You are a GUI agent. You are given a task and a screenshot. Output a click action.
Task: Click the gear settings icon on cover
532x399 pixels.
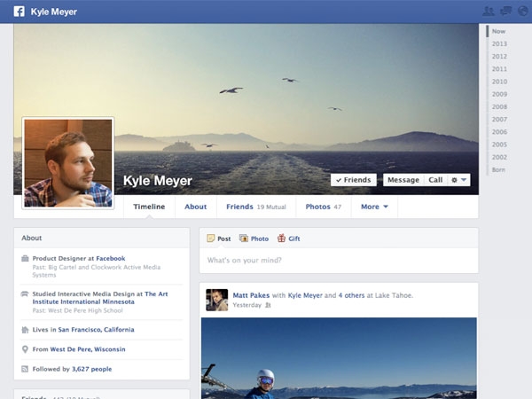coord(454,180)
